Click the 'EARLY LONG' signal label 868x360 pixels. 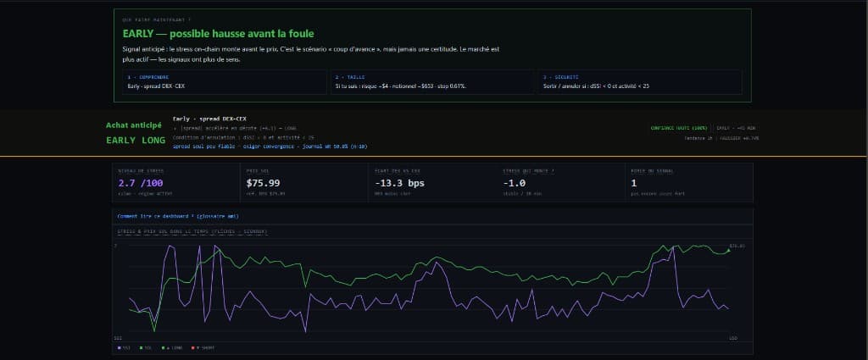(136, 141)
